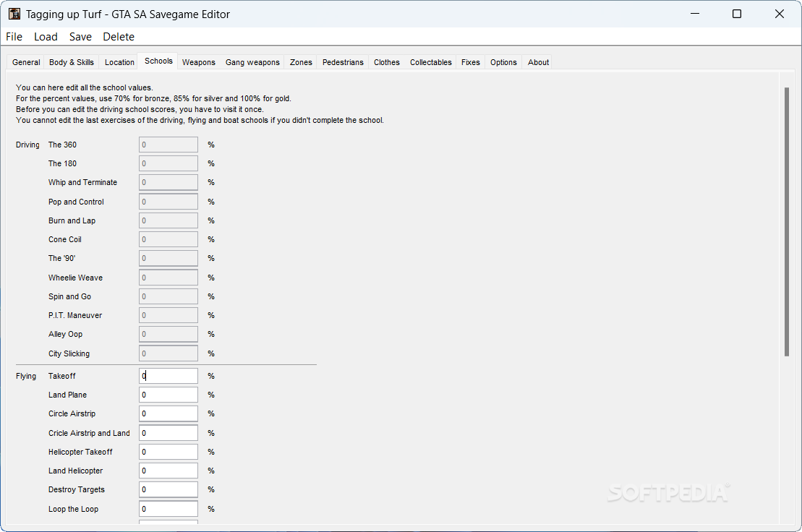Click the P.I.T. Maneuver field
Screen dimensions: 802x532
click(168, 315)
